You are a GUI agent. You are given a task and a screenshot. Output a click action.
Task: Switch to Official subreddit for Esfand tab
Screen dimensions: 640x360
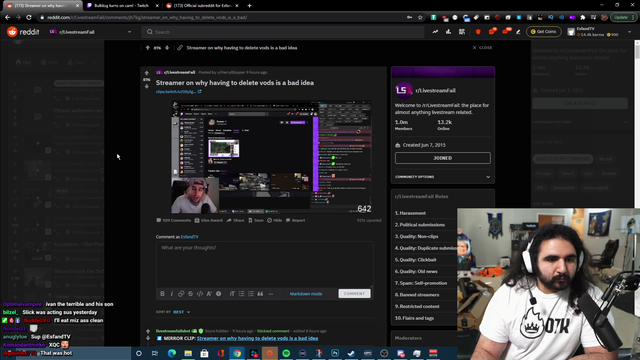click(x=202, y=6)
